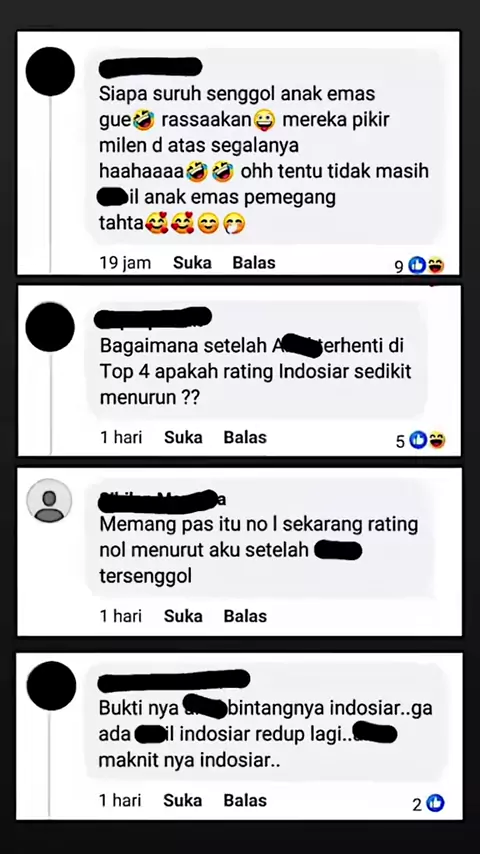Like the 'anak emas' comment with Suka
The width and height of the screenshot is (480, 854).
[x=192, y=263]
